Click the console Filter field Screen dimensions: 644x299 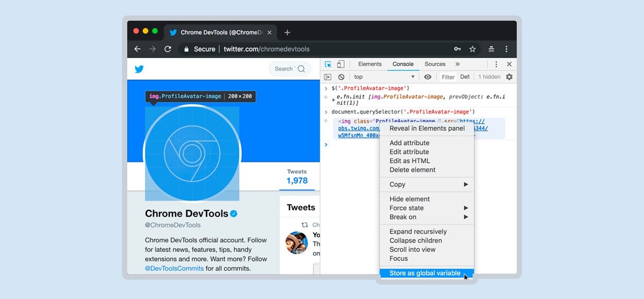click(448, 77)
